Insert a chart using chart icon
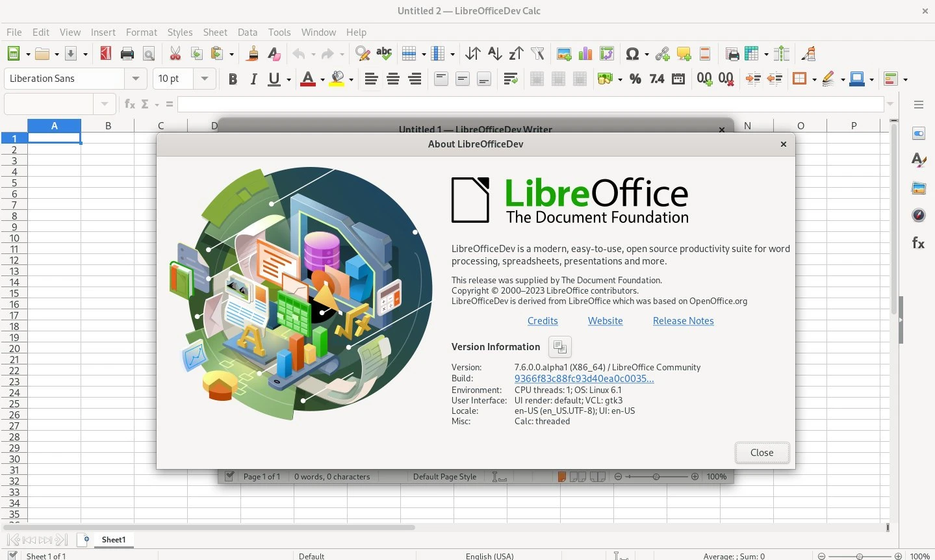The width and height of the screenshot is (935, 560). coord(585,54)
